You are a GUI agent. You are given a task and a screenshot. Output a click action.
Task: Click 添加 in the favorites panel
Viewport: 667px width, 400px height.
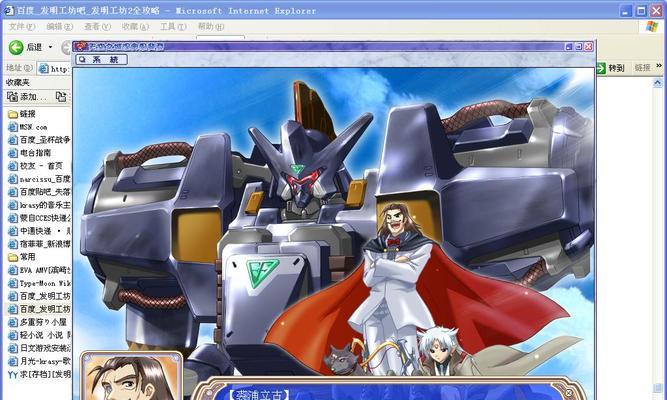(x=27, y=97)
